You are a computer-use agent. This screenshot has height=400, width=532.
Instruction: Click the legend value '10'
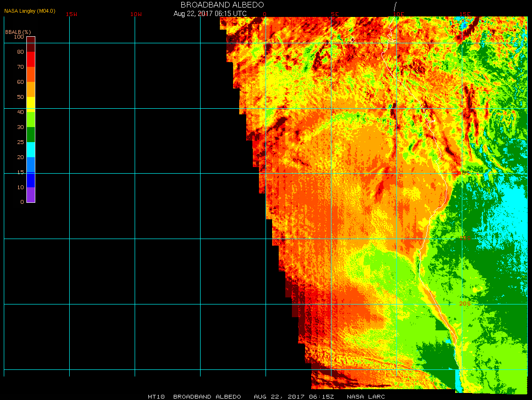point(21,187)
